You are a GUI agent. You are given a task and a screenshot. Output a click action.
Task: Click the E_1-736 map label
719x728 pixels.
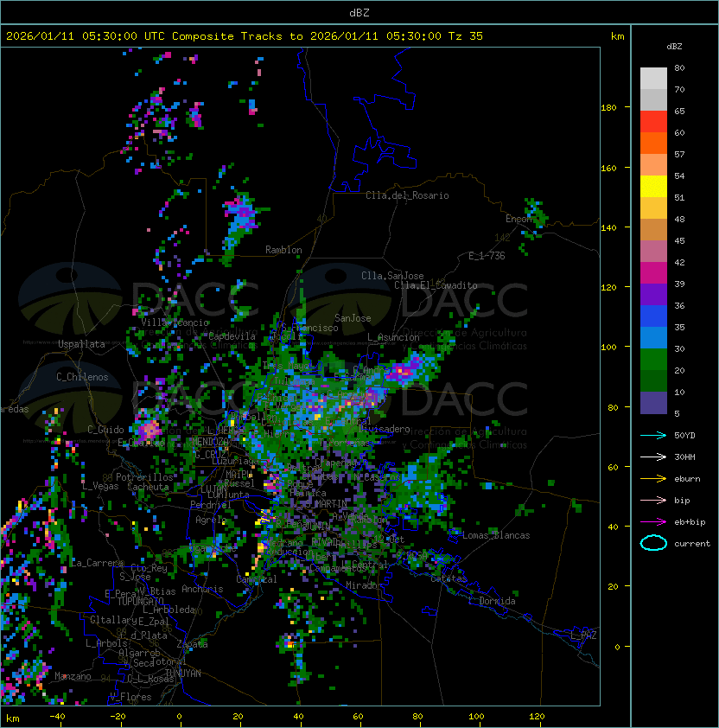pyautogui.click(x=487, y=256)
